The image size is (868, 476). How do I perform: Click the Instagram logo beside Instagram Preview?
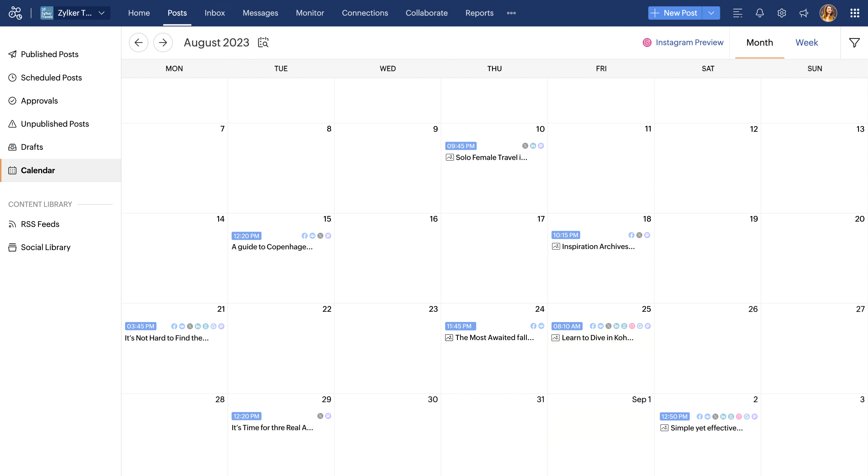(647, 43)
